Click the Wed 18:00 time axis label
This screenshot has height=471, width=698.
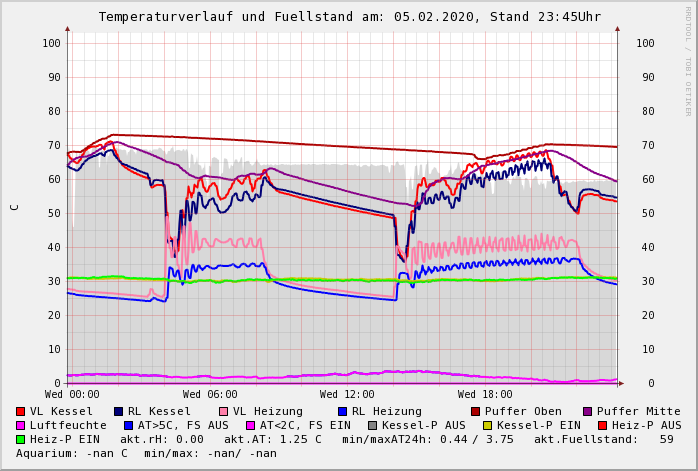coord(485,394)
